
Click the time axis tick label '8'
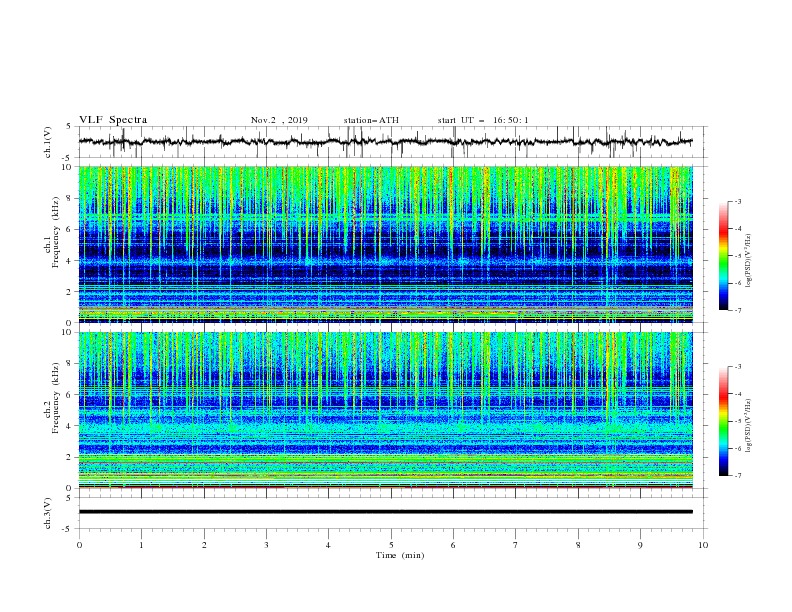click(x=578, y=545)
